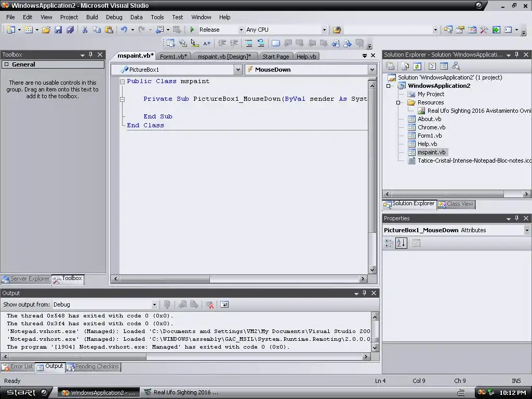The image size is (532, 399).
Task: Open the Build menu
Action: (92, 17)
